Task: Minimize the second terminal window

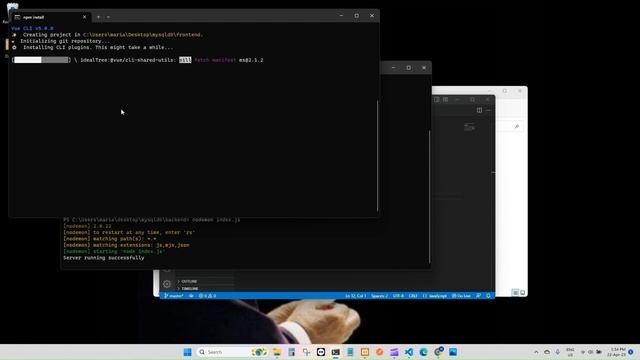Action: point(393,68)
